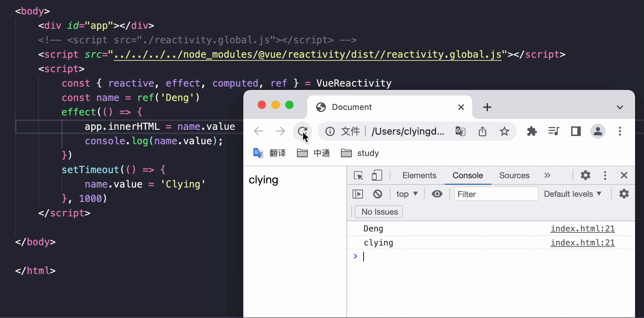This screenshot has height=318, width=644.
Task: Open the profile avatar menu
Action: 598,131
